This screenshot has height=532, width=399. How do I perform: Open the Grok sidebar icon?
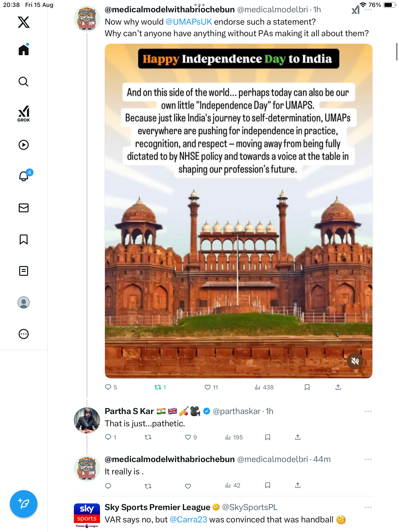pyautogui.click(x=24, y=114)
